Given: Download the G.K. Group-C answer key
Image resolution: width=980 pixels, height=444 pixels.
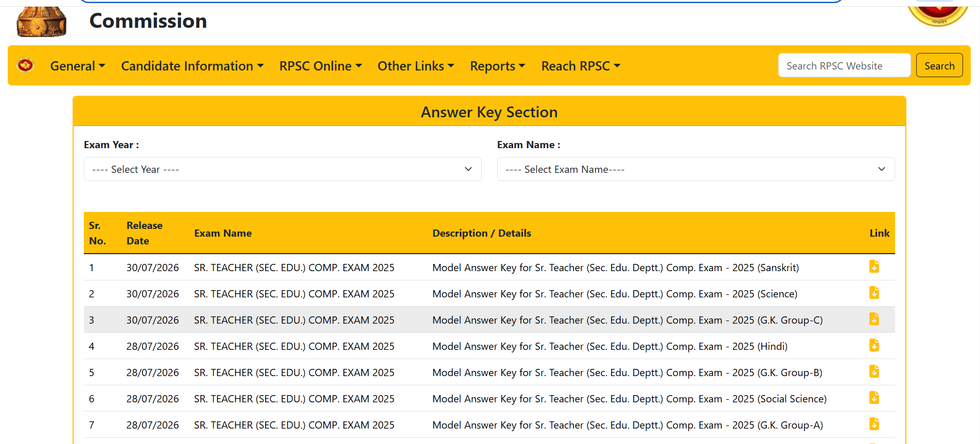Looking at the screenshot, I should [874, 319].
